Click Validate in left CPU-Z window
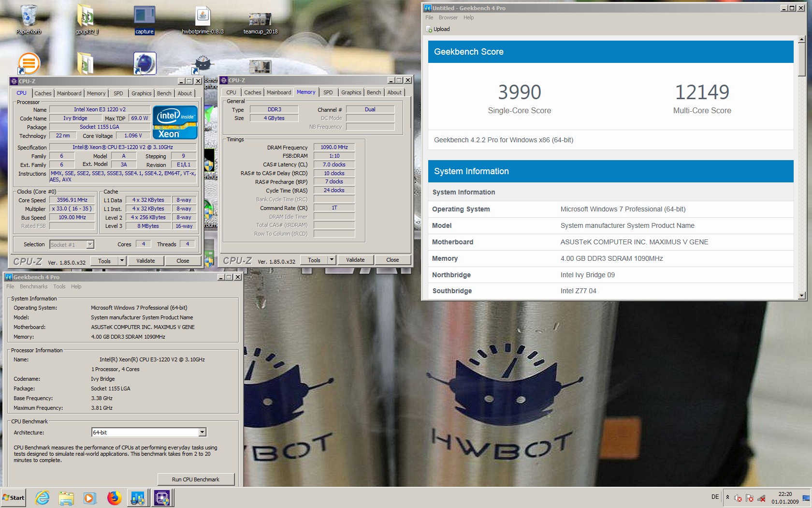Image resolution: width=812 pixels, height=508 pixels. pyautogui.click(x=145, y=261)
